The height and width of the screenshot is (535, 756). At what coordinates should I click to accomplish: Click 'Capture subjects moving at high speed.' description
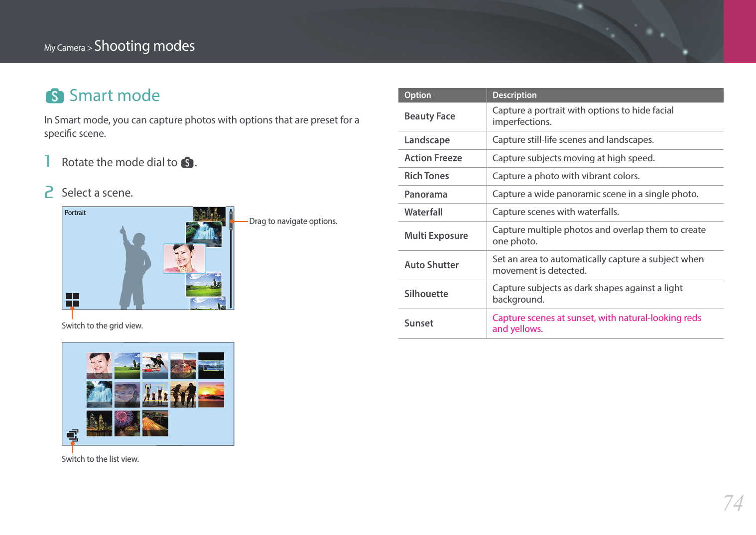[x=574, y=158]
